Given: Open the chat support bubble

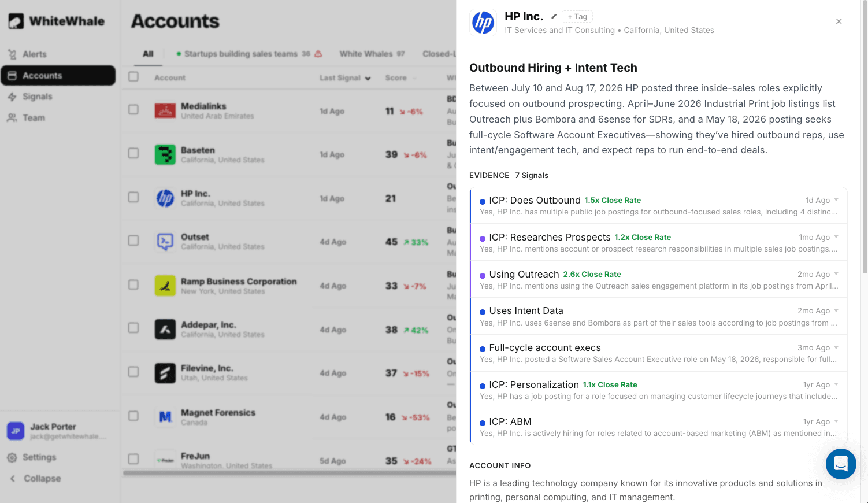Looking at the screenshot, I should click(841, 464).
